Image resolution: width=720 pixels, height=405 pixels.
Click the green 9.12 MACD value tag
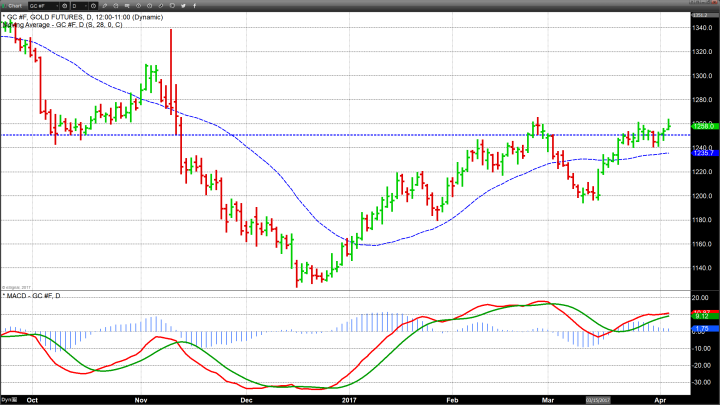tap(702, 318)
